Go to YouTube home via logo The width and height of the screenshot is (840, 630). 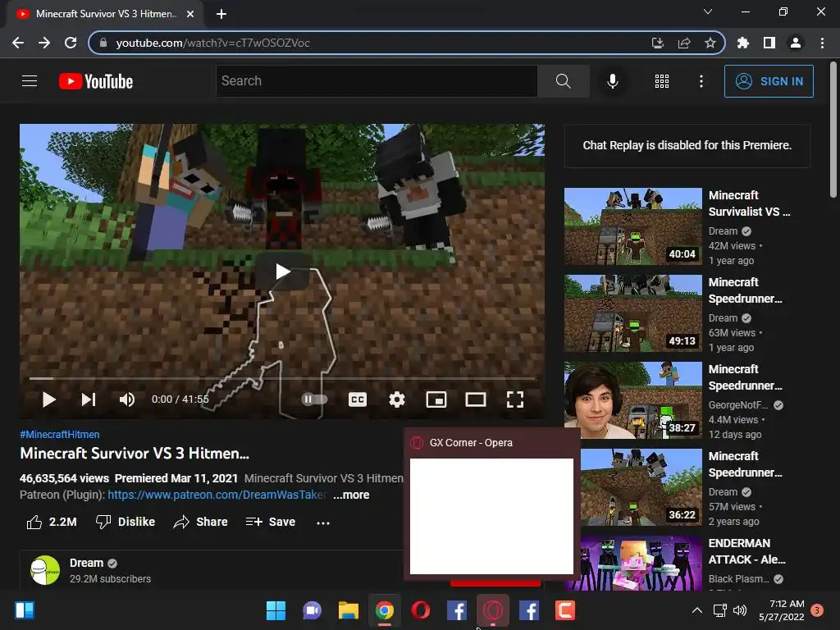pyautogui.click(x=96, y=81)
